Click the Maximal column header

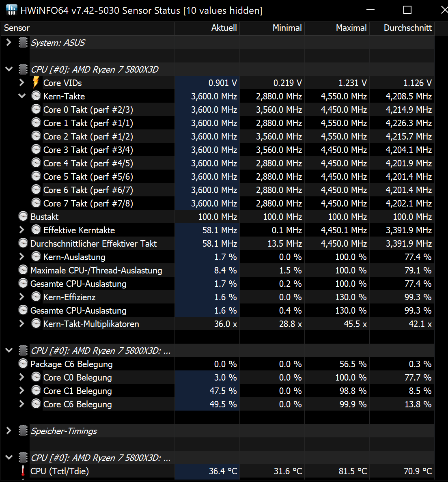pos(337,28)
